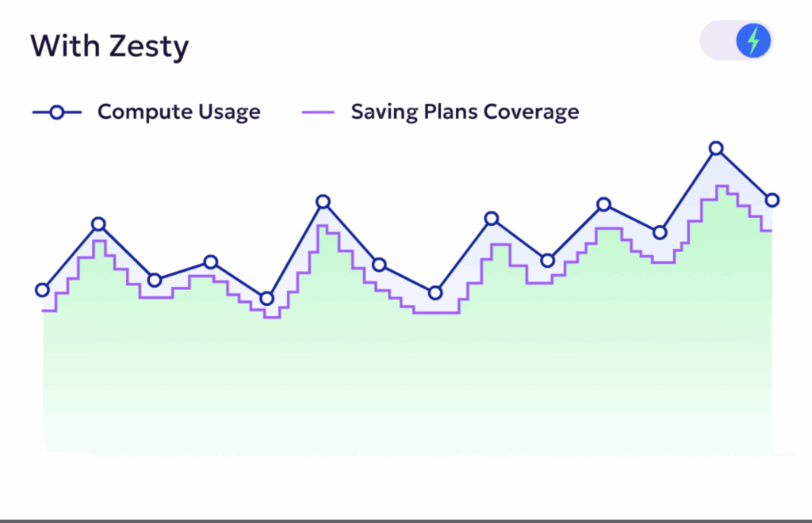Click the purple Saving Plans Coverage legend line
The image size is (812, 523).
(x=318, y=113)
